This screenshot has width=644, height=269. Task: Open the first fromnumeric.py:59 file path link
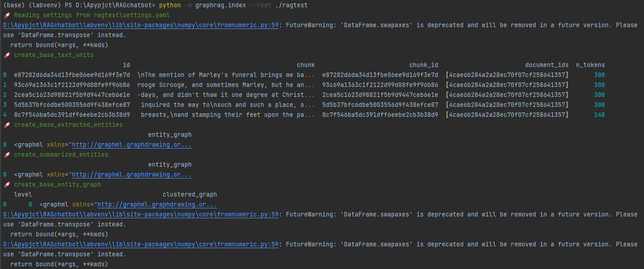pos(141,25)
